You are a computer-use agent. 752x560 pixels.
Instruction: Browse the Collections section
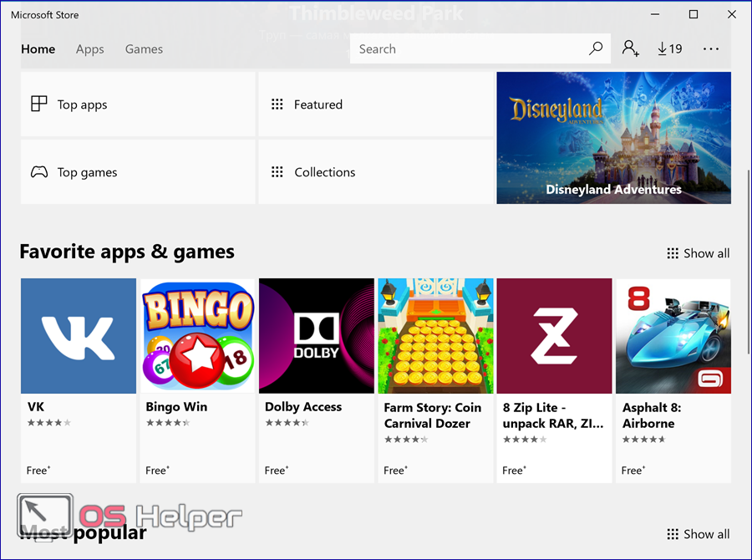(376, 172)
